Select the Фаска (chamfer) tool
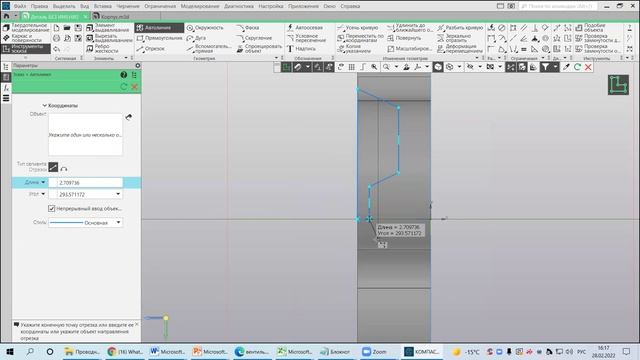Image resolution: width=640 pixels, height=360 pixels. [248, 28]
